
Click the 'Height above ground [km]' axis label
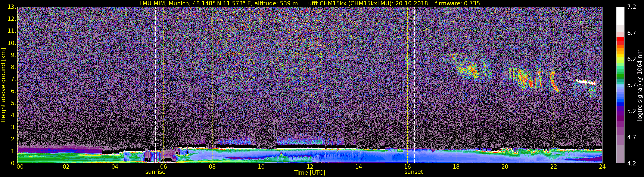tap(3, 85)
